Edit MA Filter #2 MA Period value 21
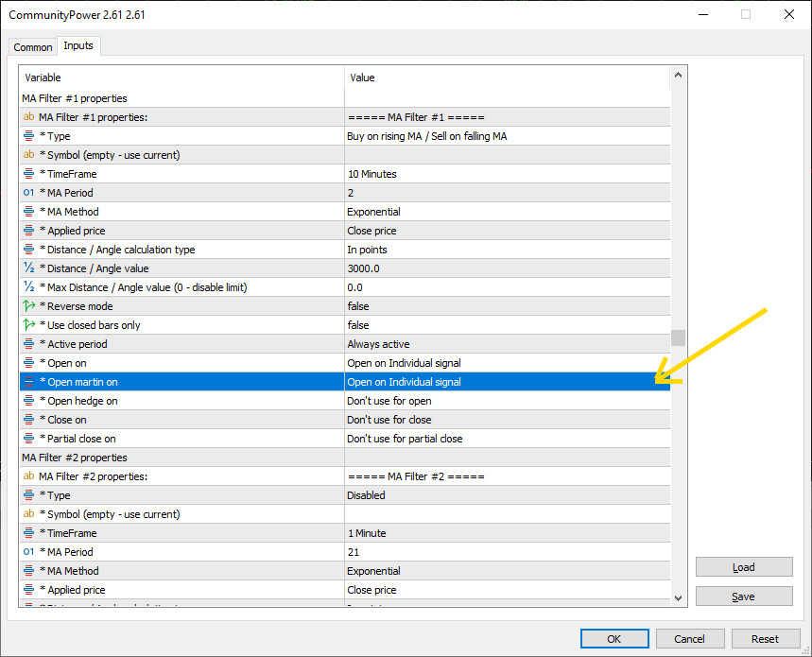This screenshot has width=812, height=657. (508, 552)
